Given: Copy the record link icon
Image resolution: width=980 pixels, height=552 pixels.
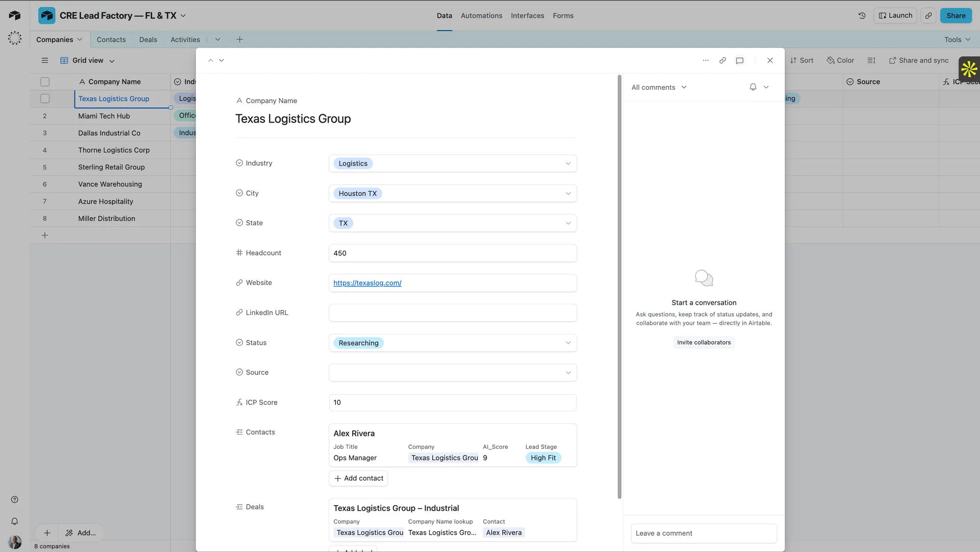Looking at the screenshot, I should [722, 60].
